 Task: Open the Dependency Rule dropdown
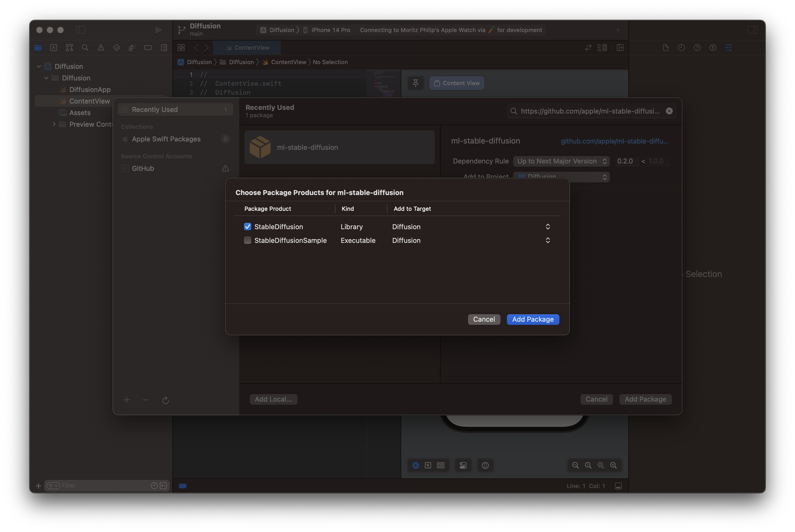click(561, 161)
